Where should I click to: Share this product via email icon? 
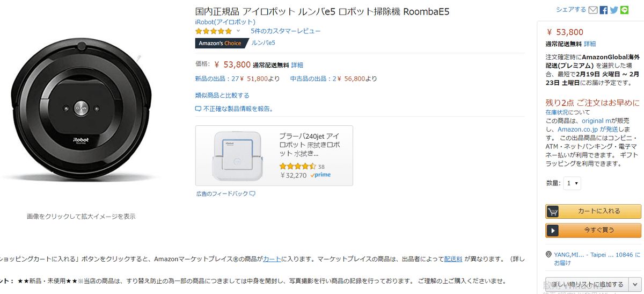tap(593, 10)
